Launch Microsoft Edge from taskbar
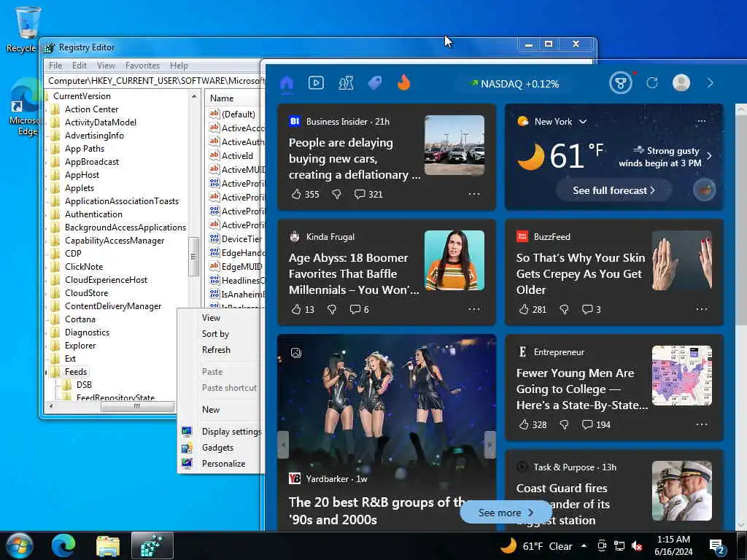The image size is (747, 560). tap(63, 545)
